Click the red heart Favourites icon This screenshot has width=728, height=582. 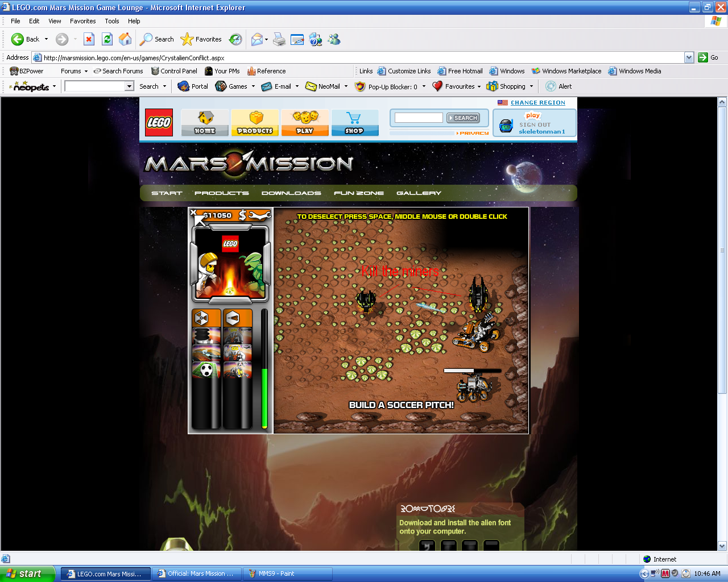click(x=437, y=86)
